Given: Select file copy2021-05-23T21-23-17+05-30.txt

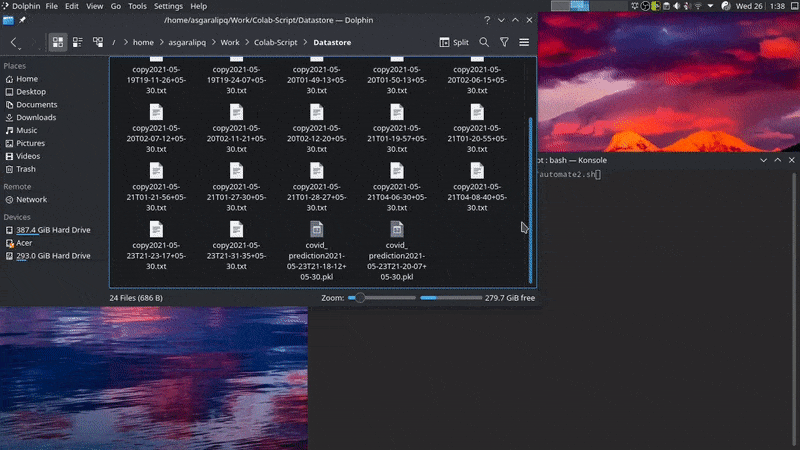Looking at the screenshot, I should click(156, 245).
